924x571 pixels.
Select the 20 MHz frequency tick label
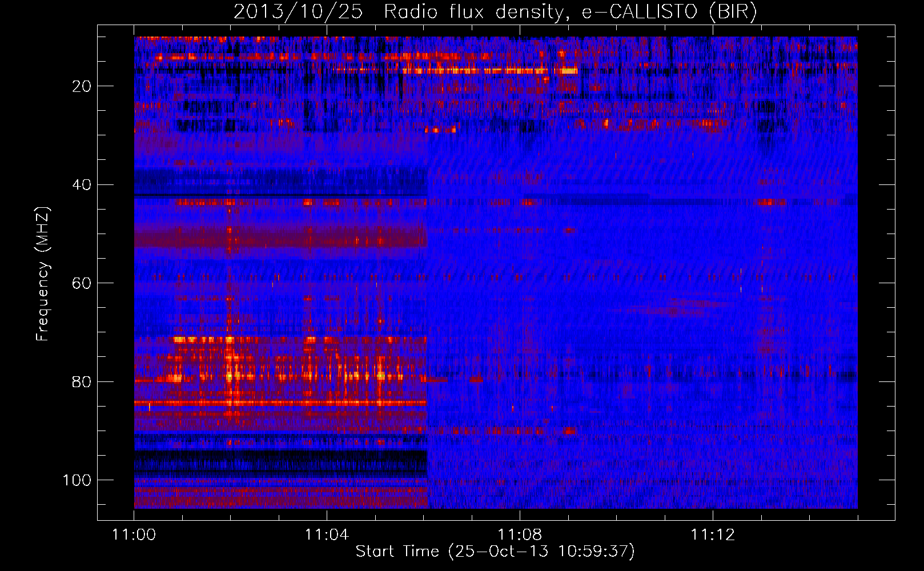(82, 86)
